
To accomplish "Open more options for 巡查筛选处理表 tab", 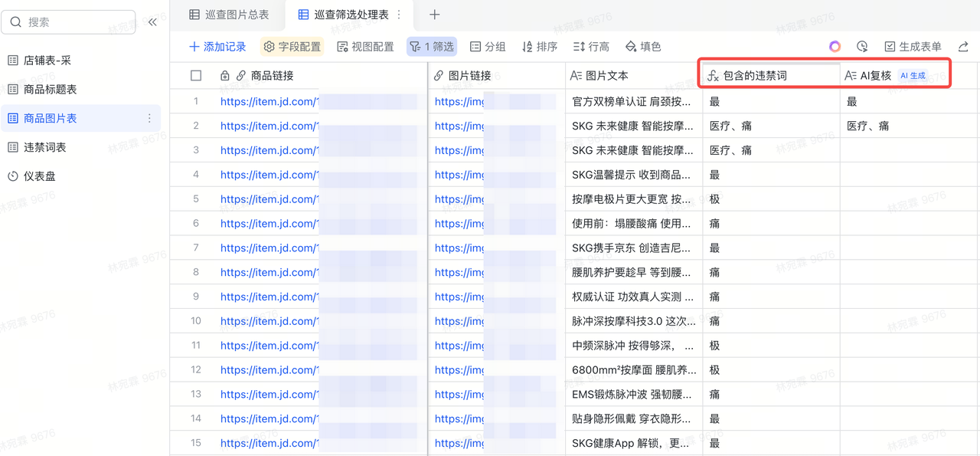I will coord(399,15).
